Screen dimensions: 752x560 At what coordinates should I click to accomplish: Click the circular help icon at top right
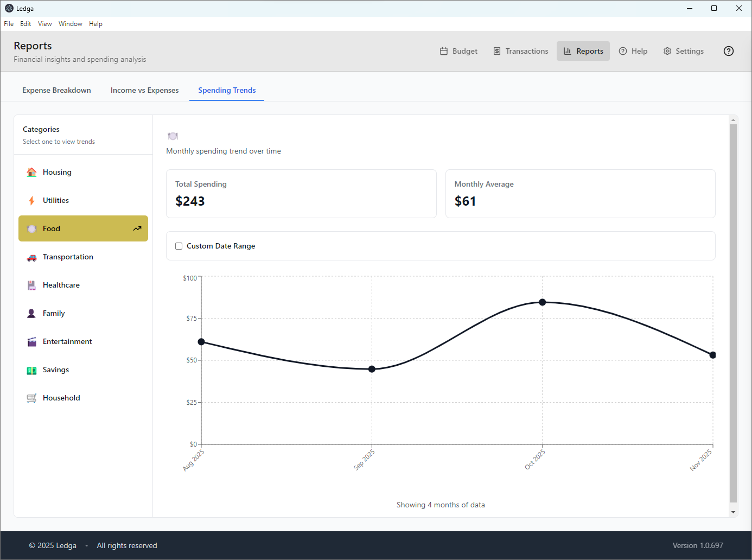tap(728, 50)
